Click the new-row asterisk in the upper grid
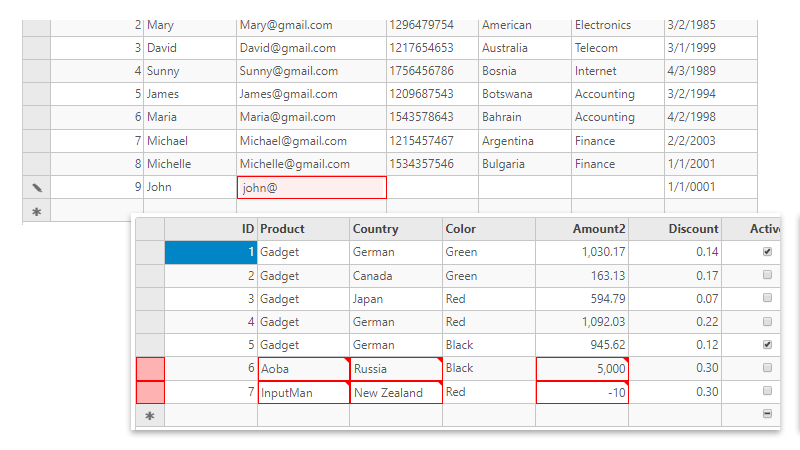Screen dimensions: 800x450 pyautogui.click(x=37, y=211)
